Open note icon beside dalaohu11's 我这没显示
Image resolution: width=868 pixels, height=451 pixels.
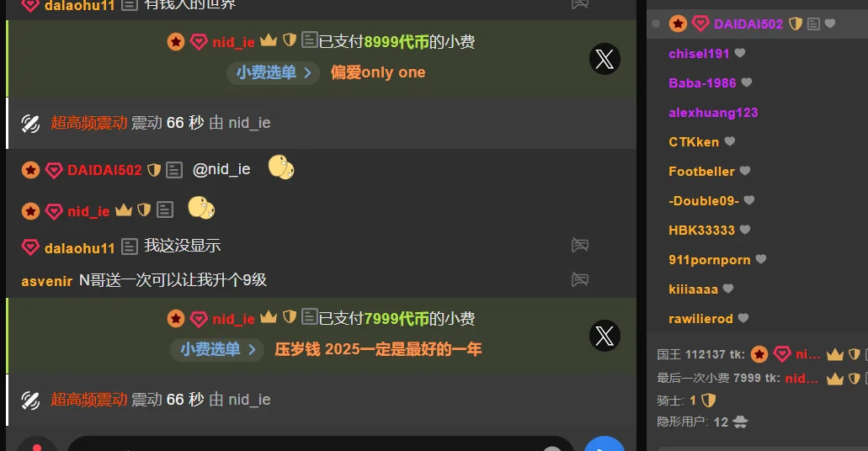coord(129,247)
